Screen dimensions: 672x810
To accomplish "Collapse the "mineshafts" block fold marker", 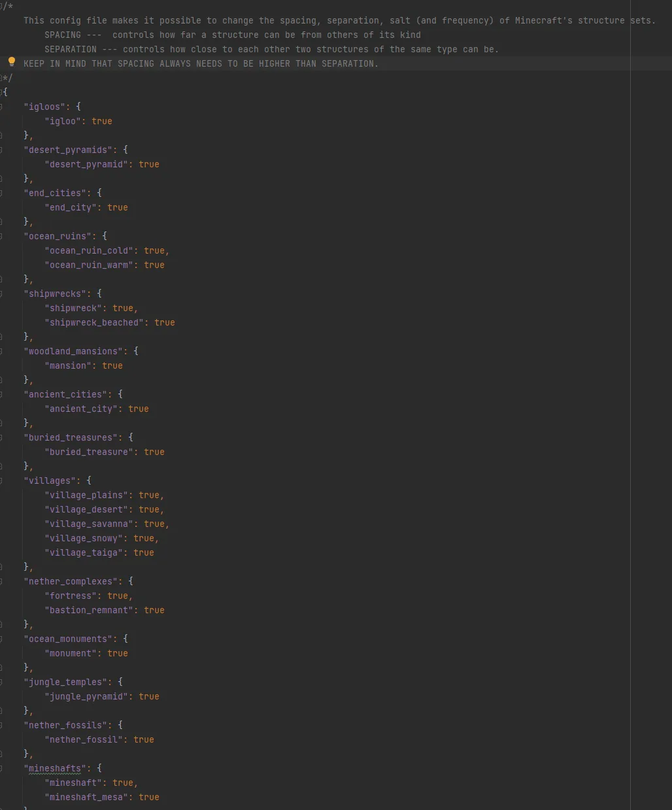I will [1, 768].
